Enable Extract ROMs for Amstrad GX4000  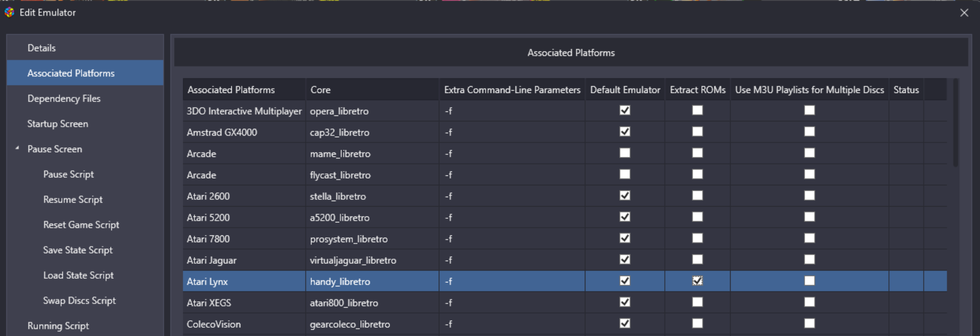[x=698, y=131]
